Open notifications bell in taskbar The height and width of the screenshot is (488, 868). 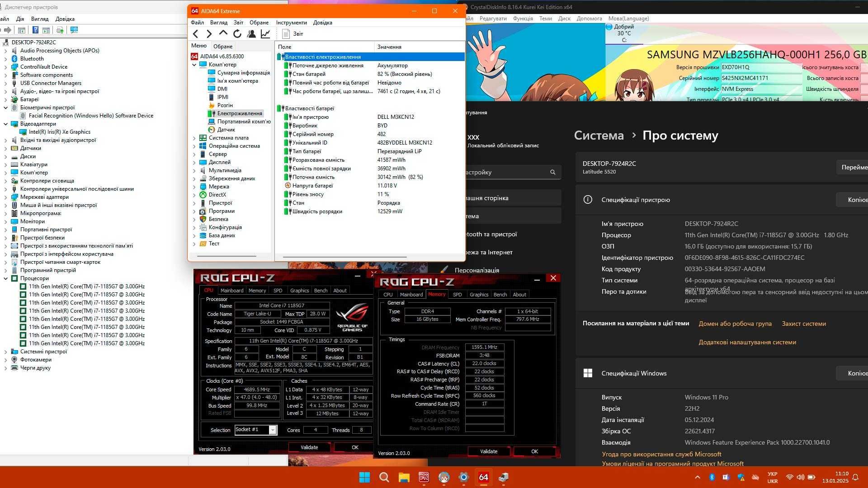[x=855, y=477]
